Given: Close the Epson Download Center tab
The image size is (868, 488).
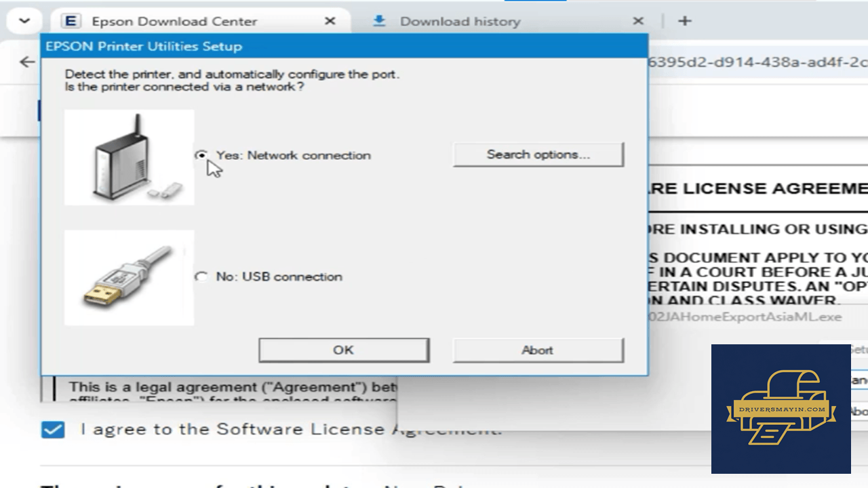Looking at the screenshot, I should coord(330,21).
